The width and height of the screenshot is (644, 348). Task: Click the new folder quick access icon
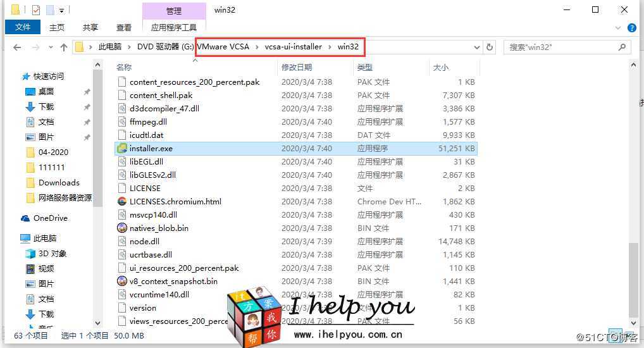point(50,10)
